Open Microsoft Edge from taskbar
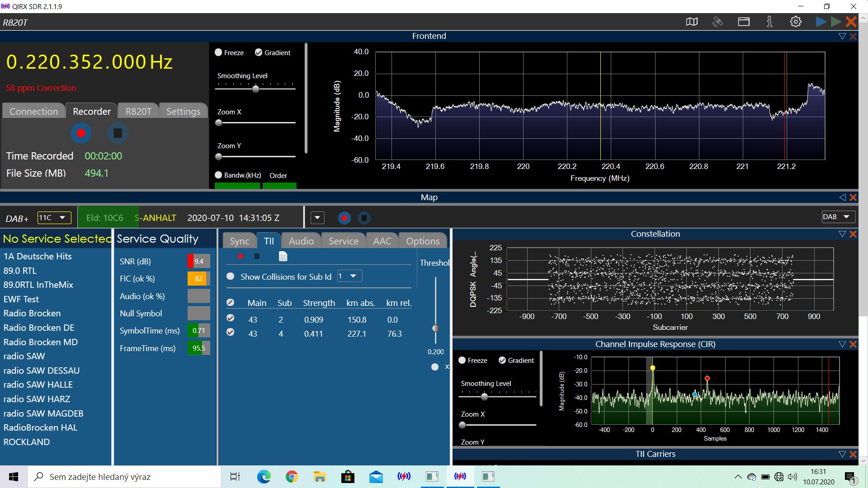This screenshot has width=868, height=488. click(264, 477)
